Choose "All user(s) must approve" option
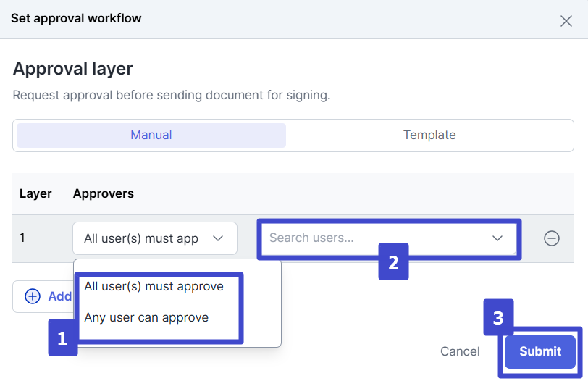588x381 pixels. 154,286
